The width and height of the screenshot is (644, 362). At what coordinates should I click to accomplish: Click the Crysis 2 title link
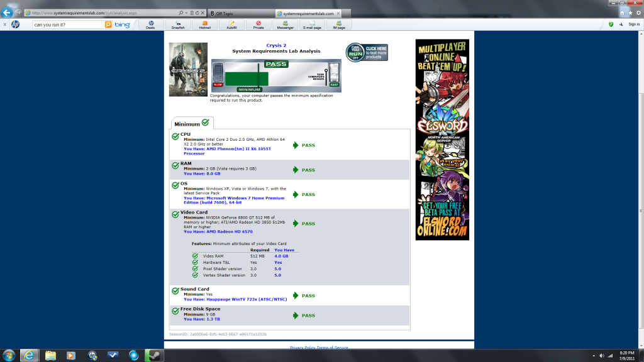(x=276, y=45)
